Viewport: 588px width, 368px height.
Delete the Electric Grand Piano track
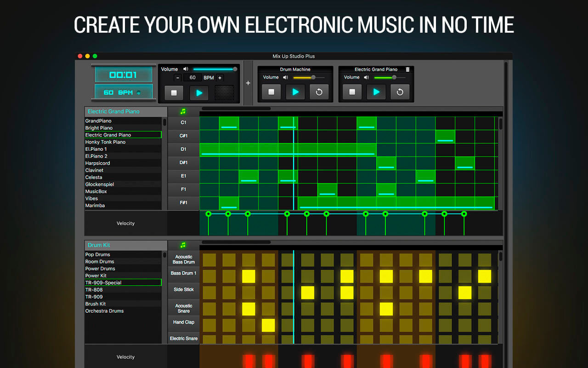coord(407,69)
